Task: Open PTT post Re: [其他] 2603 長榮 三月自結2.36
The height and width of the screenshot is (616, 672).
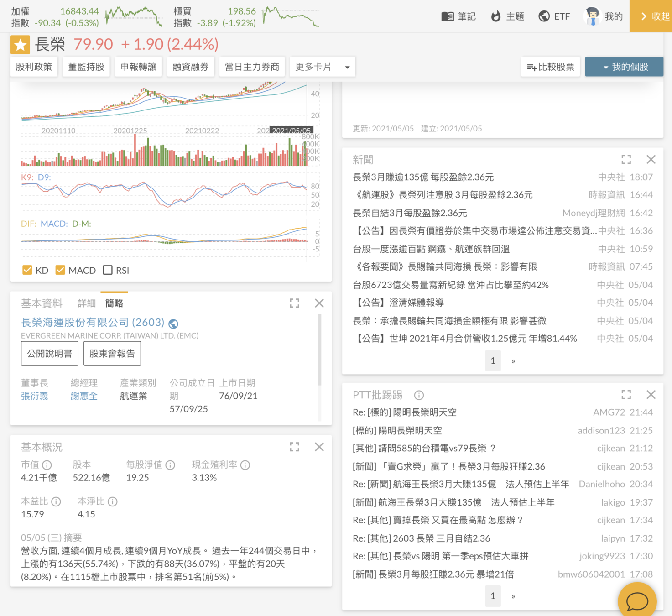Action: [x=422, y=538]
